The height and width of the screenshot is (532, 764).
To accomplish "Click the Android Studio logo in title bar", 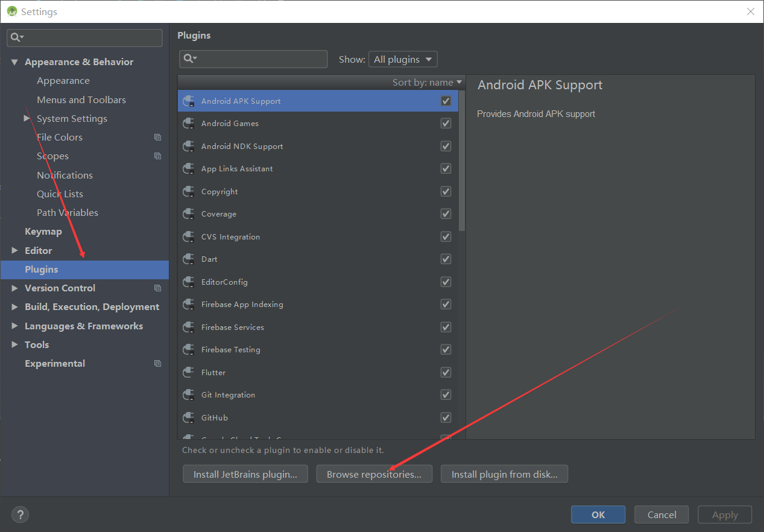I will pyautogui.click(x=11, y=11).
